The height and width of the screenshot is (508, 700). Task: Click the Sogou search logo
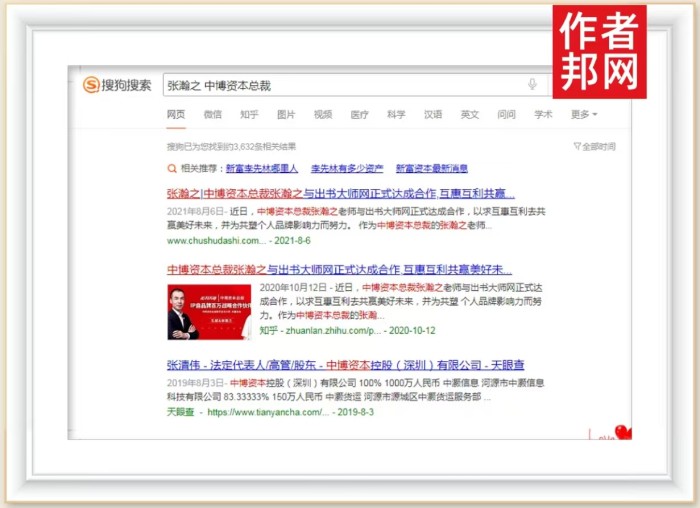(118, 85)
